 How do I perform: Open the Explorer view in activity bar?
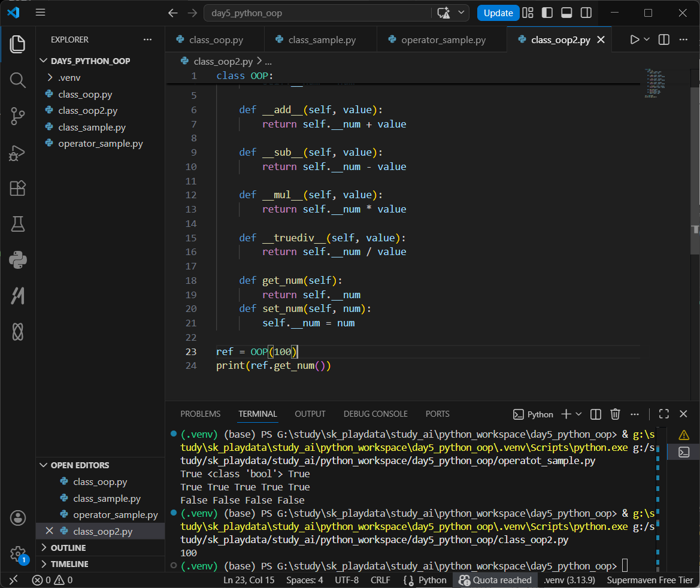tap(17, 44)
